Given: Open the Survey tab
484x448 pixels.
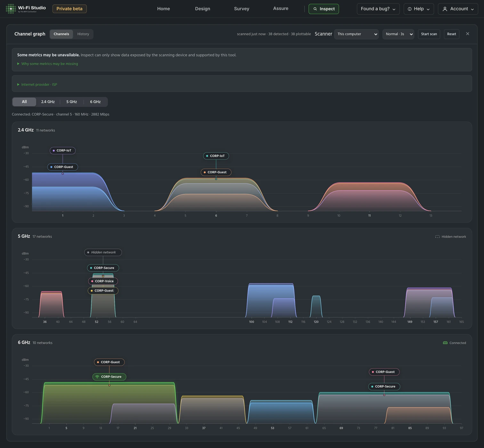Looking at the screenshot, I should (x=242, y=9).
